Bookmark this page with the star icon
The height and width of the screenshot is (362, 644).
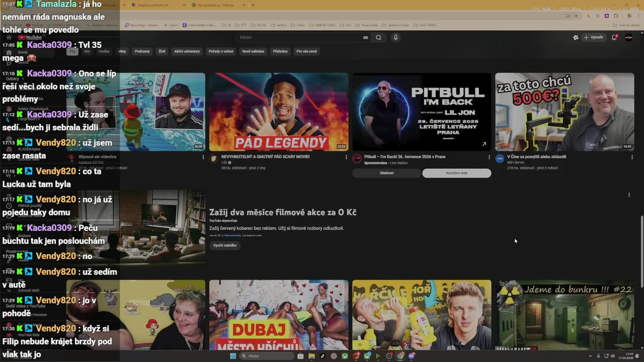click(x=577, y=16)
